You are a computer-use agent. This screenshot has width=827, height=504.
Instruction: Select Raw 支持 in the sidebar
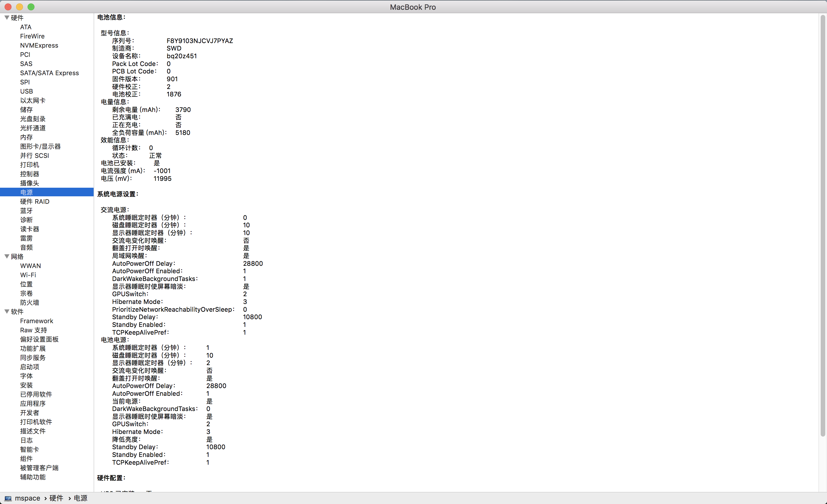(34, 330)
